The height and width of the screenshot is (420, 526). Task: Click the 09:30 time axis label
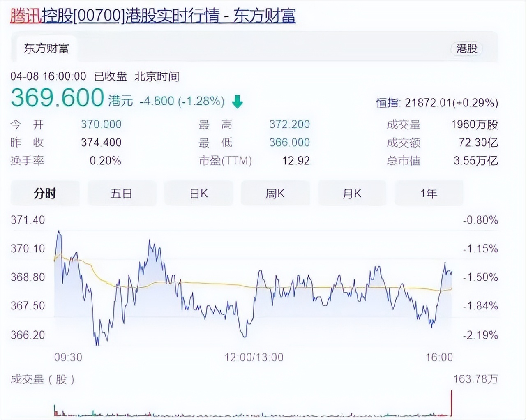click(x=68, y=357)
